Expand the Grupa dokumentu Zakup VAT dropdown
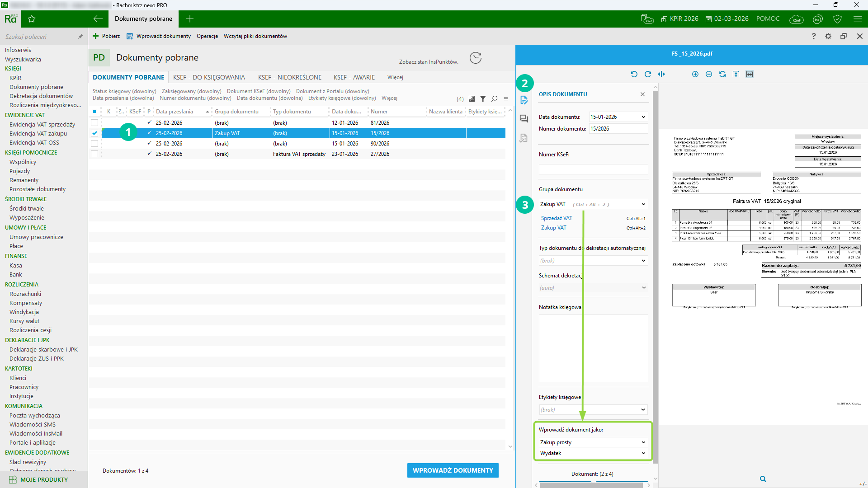 [643, 204]
